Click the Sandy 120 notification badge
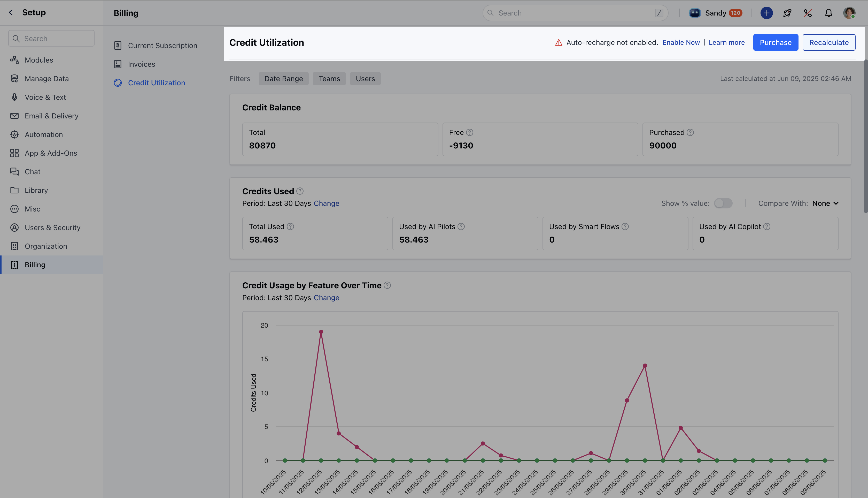Screen dimensions: 868x498 click(x=735, y=13)
